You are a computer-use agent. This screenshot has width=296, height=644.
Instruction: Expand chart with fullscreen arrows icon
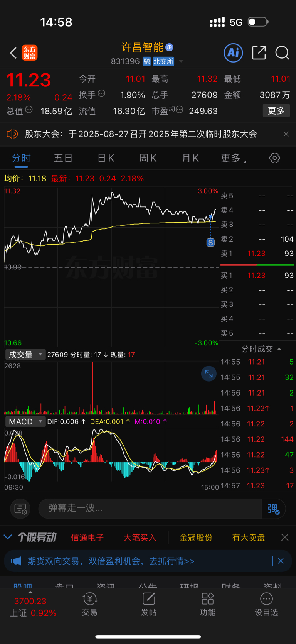[x=209, y=374]
